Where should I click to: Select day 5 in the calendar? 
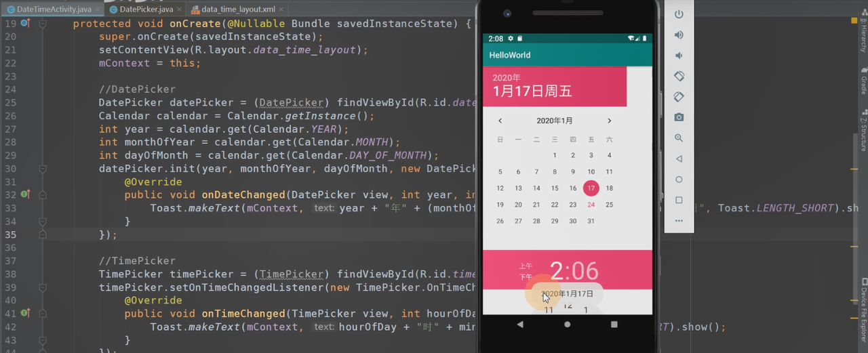pyautogui.click(x=500, y=172)
